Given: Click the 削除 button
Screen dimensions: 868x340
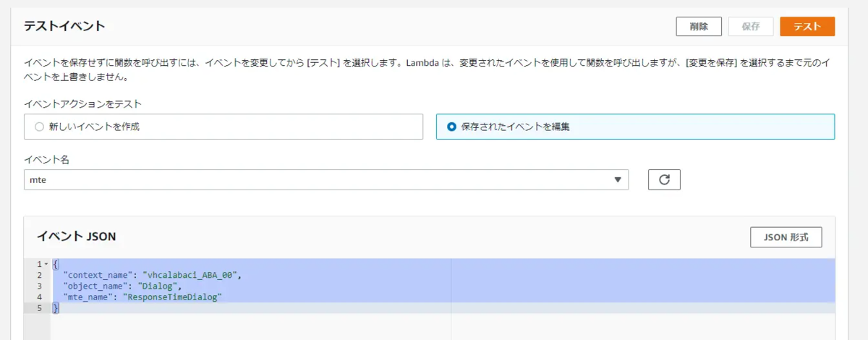Looking at the screenshot, I should coord(699,27).
